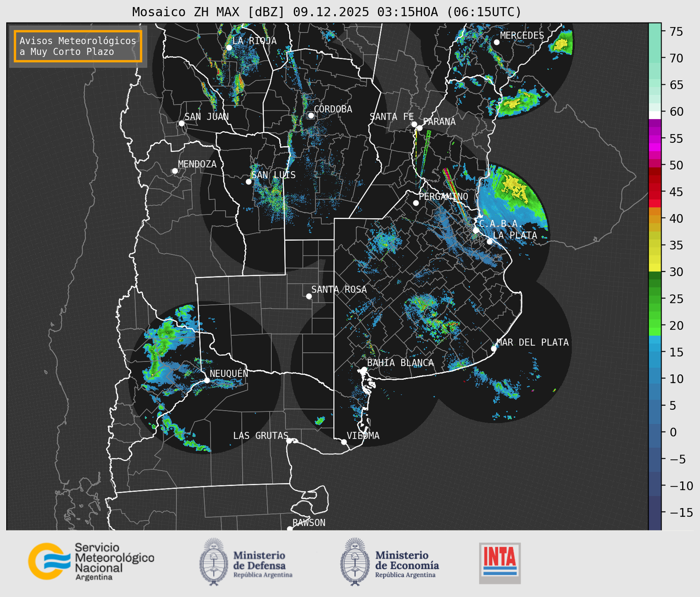700x597 pixels.
Task: Open the Avisos Meteorológicos a Muy Corto Plazo box
Action: (78, 46)
